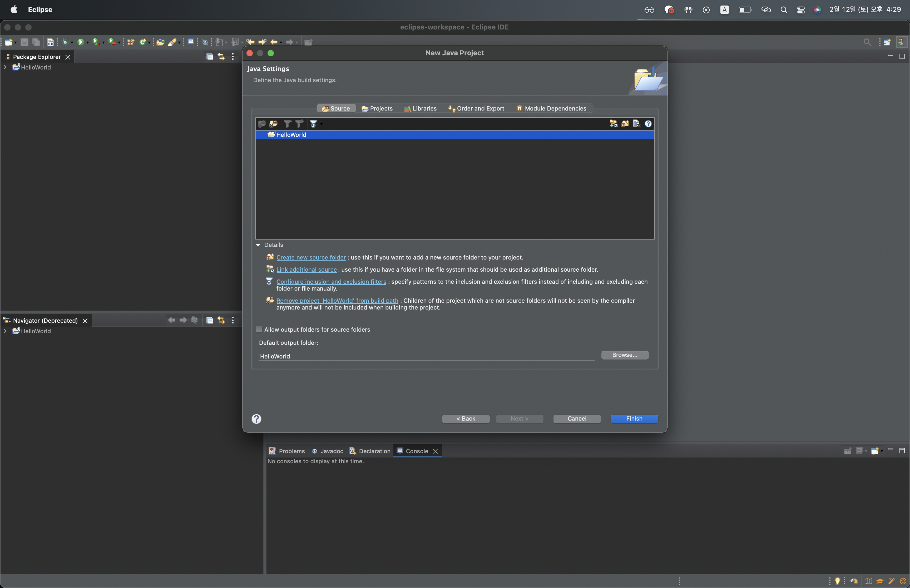Open Spotlight search in macOS menu bar
The width and height of the screenshot is (910, 588).
coord(784,9)
